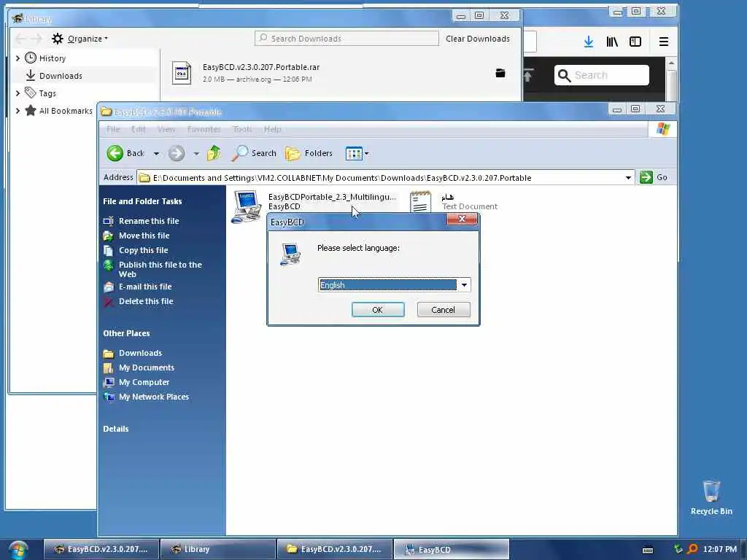Screen dimensions: 747x560
Task: Click Move this file task
Action: coord(144,236)
